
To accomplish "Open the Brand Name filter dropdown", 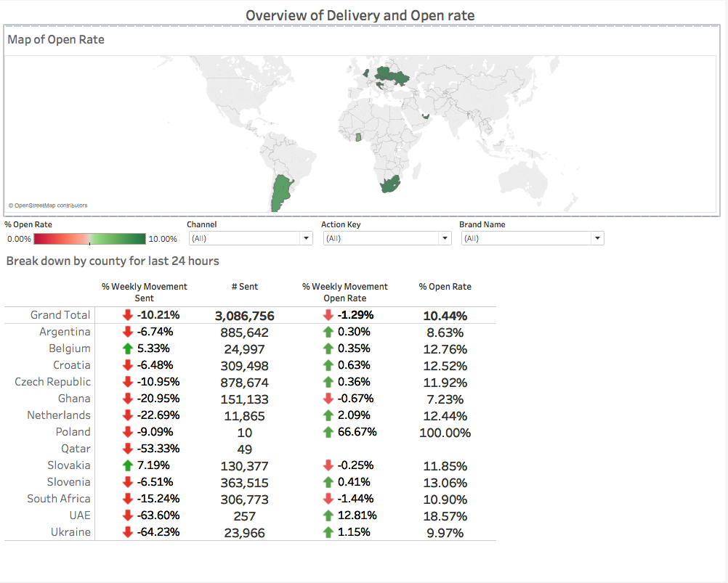I will tap(596, 237).
